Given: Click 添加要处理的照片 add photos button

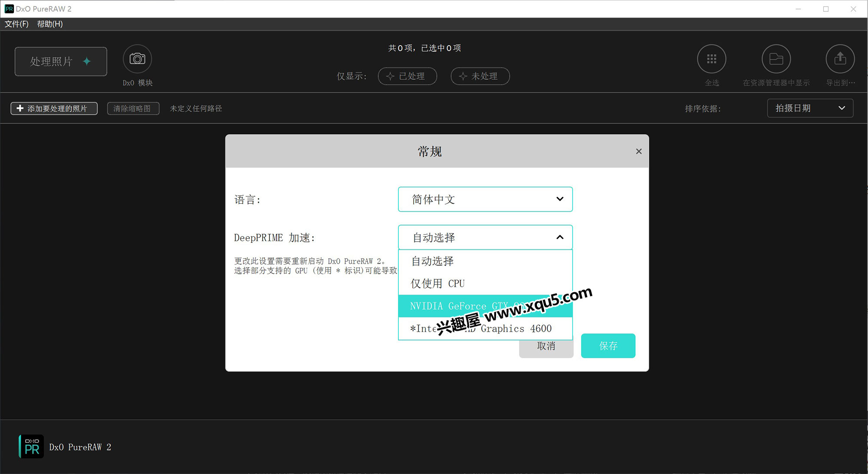Looking at the screenshot, I should click(54, 108).
